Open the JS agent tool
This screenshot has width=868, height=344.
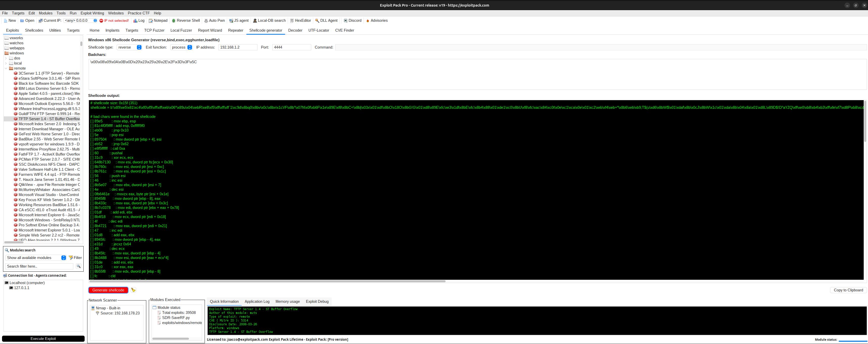238,20
